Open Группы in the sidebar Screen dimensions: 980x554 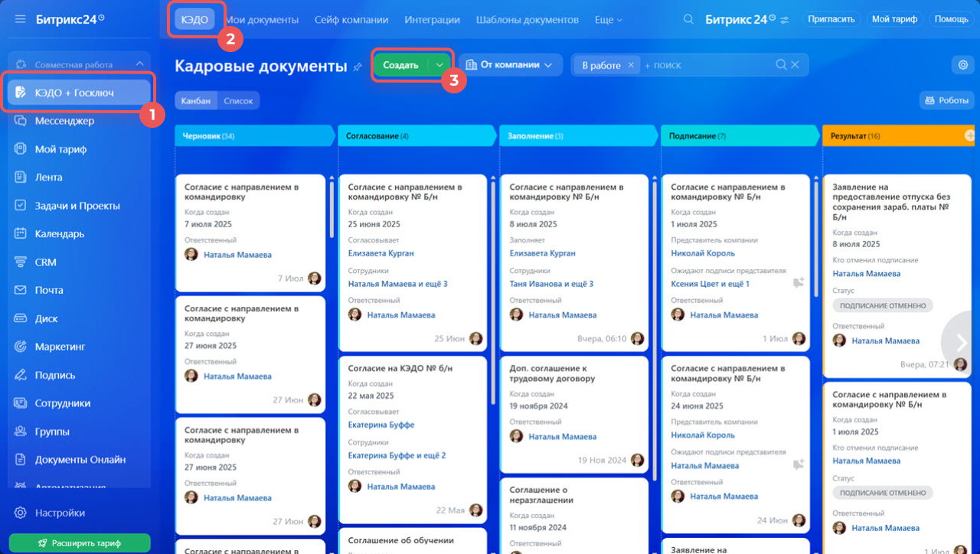point(52,432)
